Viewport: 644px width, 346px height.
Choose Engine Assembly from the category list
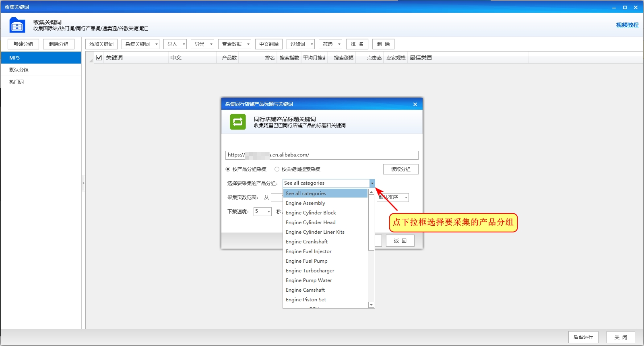(x=326, y=203)
